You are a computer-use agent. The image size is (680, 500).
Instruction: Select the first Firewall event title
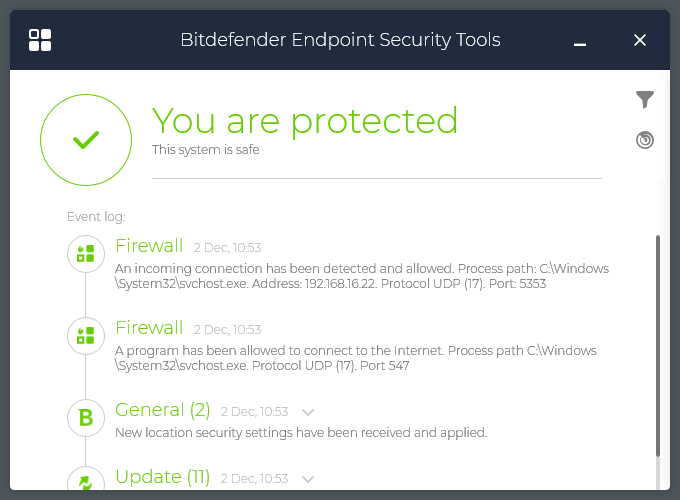coord(149,246)
